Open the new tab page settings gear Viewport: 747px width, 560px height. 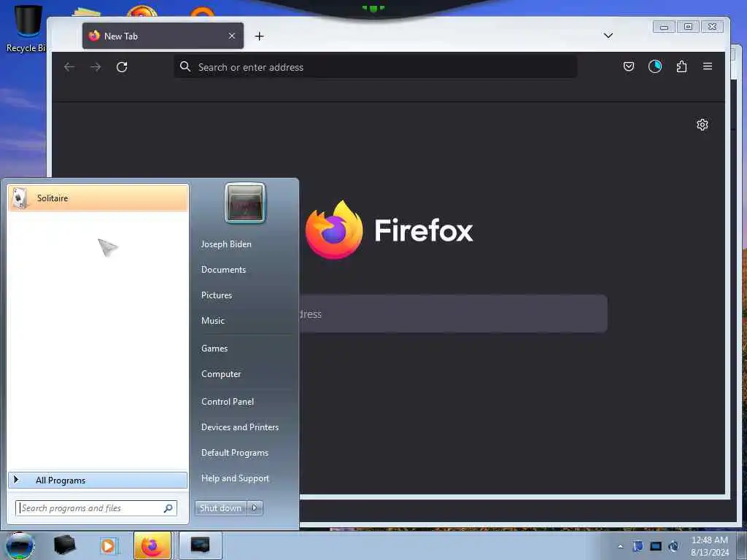point(703,125)
